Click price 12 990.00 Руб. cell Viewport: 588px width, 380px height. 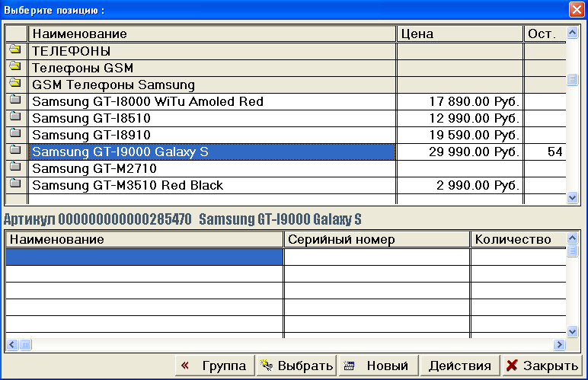tap(460, 119)
